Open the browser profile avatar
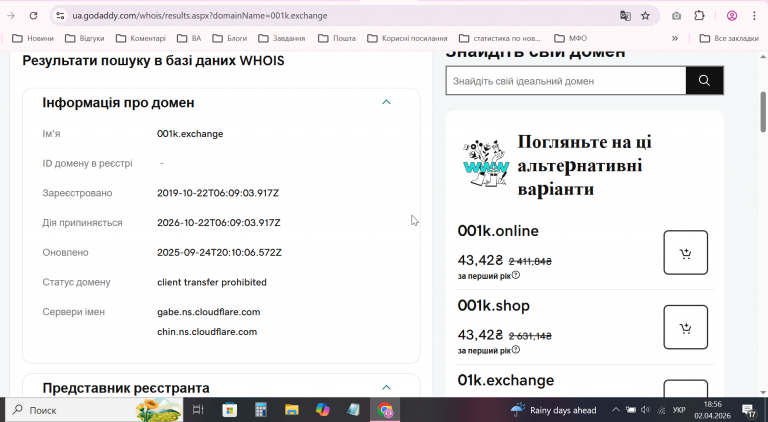This screenshot has height=422, width=768. point(732,16)
